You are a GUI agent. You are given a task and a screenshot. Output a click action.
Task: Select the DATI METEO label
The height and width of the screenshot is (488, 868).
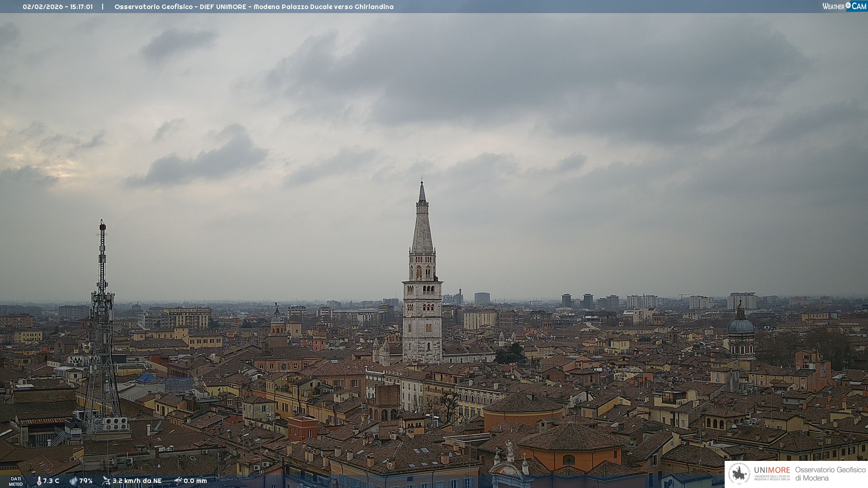click(16, 481)
